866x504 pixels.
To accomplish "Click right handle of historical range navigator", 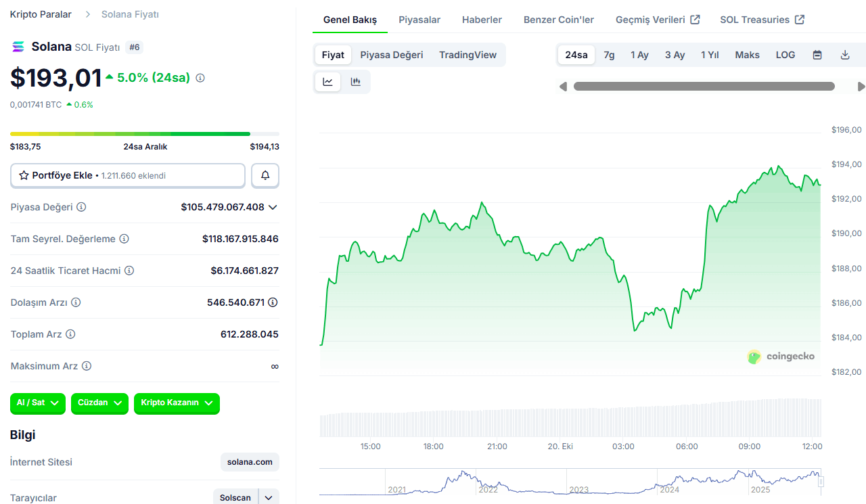I will coord(821,482).
